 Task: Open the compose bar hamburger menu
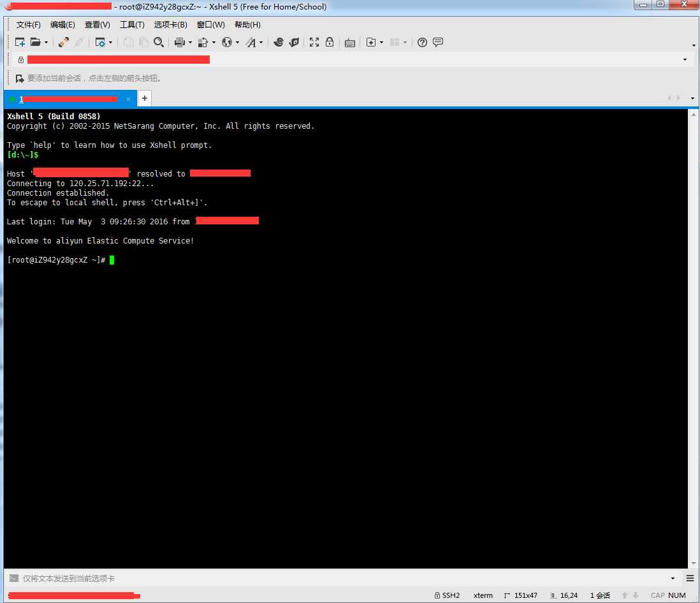(690, 578)
